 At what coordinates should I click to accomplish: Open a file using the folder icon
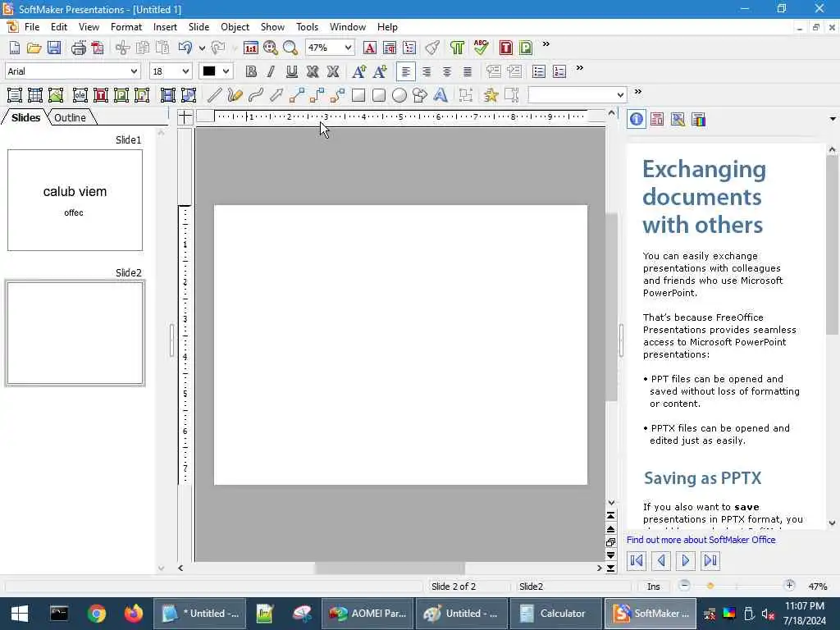(34, 48)
